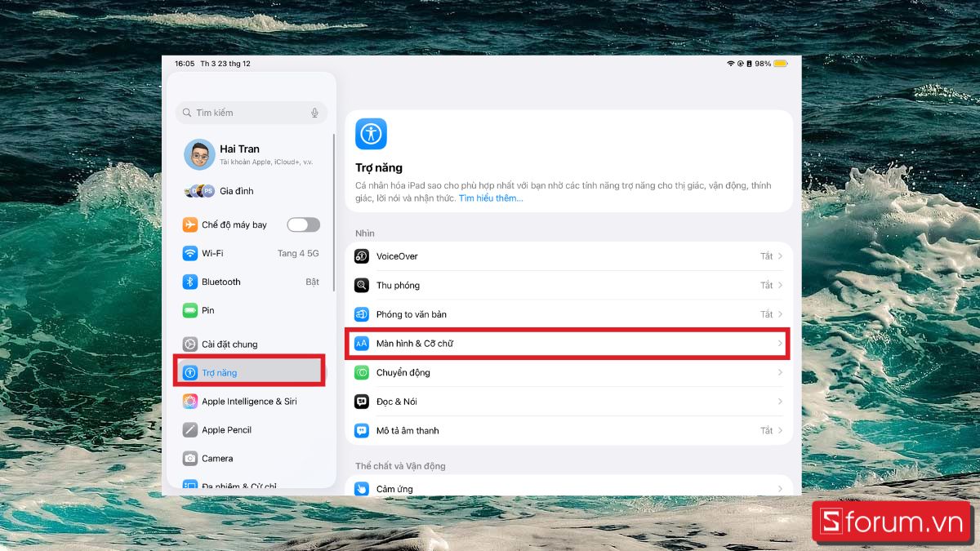Select the Apple Pencil sidebar icon
The image size is (980, 551).
click(190, 430)
